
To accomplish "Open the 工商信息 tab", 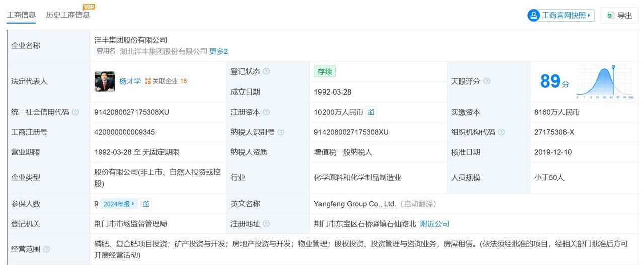I will pyautogui.click(x=21, y=15).
